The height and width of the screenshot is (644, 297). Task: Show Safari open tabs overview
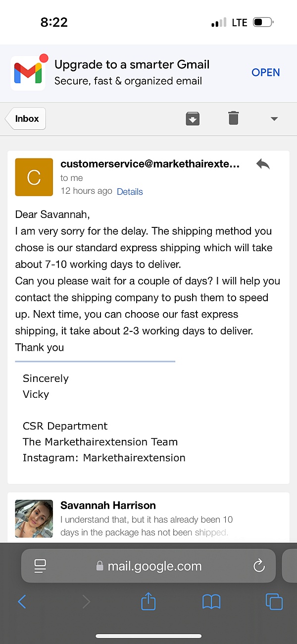tap(274, 601)
